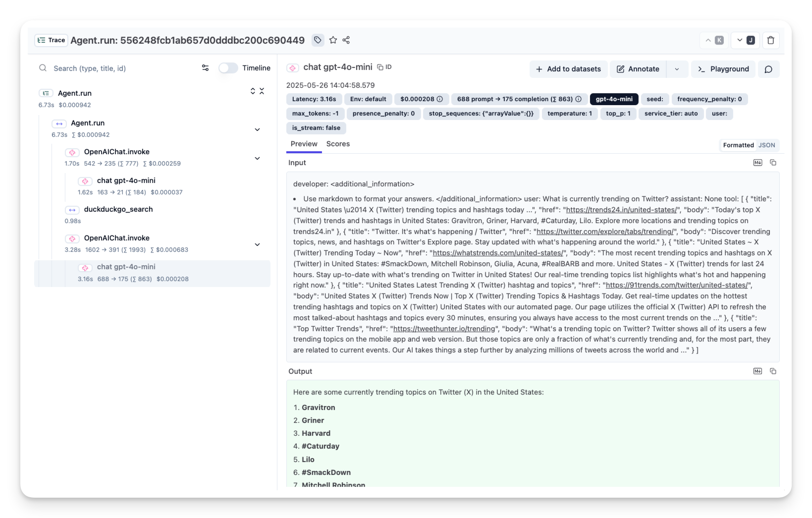Open the dropdown arrow beside Annotate

(677, 69)
